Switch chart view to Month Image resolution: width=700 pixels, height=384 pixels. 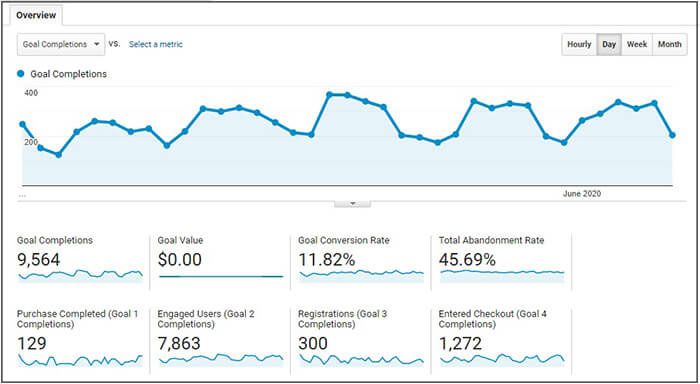pos(670,45)
